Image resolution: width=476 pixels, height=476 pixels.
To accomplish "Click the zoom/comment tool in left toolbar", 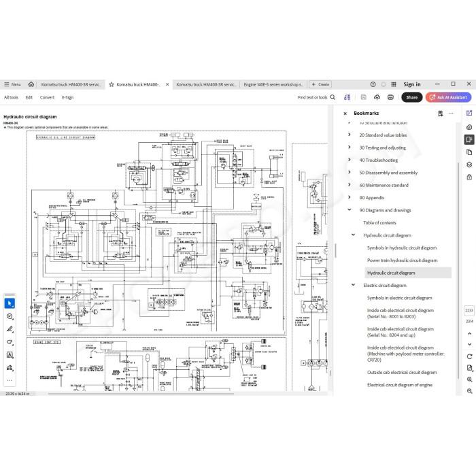I will (10, 316).
